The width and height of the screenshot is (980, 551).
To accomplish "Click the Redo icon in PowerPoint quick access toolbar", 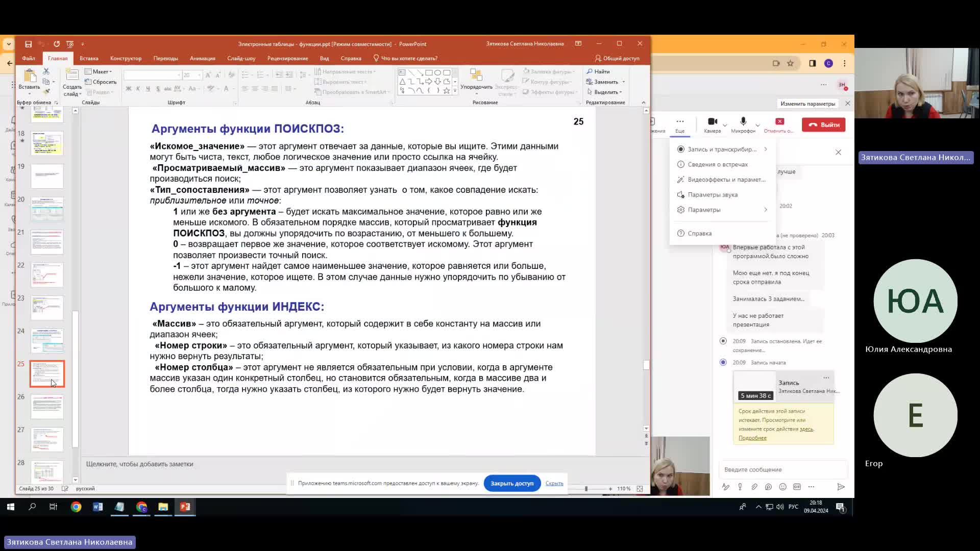I will pos(57,44).
